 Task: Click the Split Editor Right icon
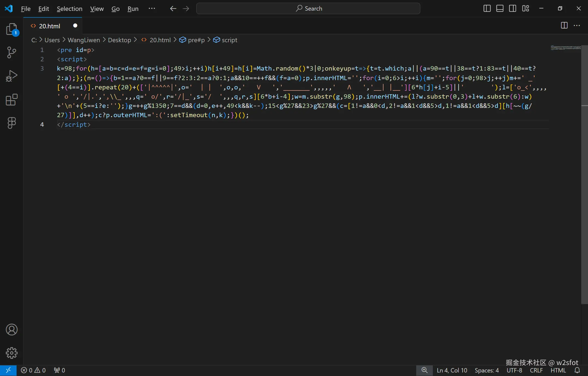point(564,26)
